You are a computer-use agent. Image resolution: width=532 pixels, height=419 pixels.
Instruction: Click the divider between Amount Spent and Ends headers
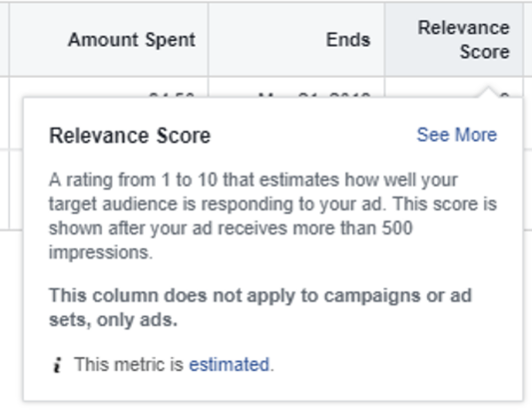pos(209,40)
